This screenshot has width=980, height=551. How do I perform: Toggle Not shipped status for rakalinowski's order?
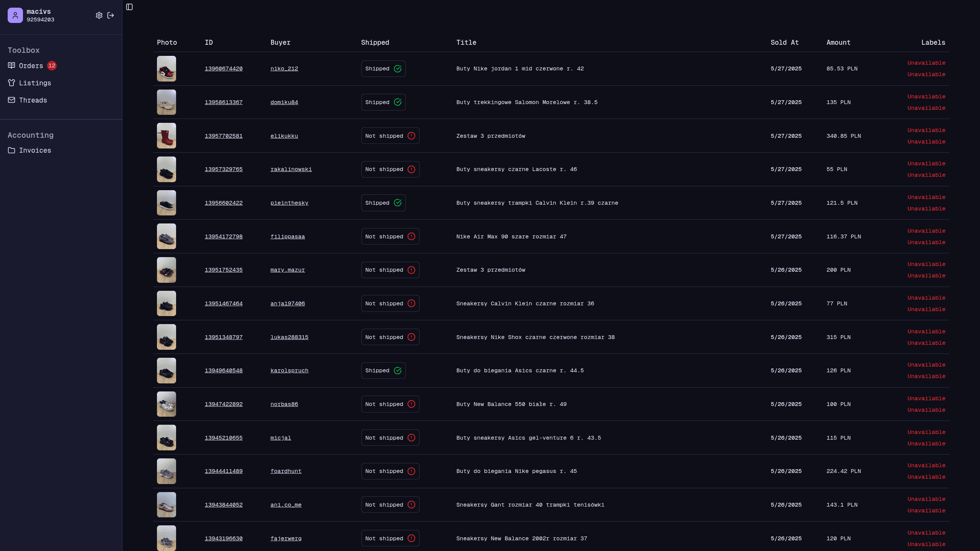coord(390,169)
